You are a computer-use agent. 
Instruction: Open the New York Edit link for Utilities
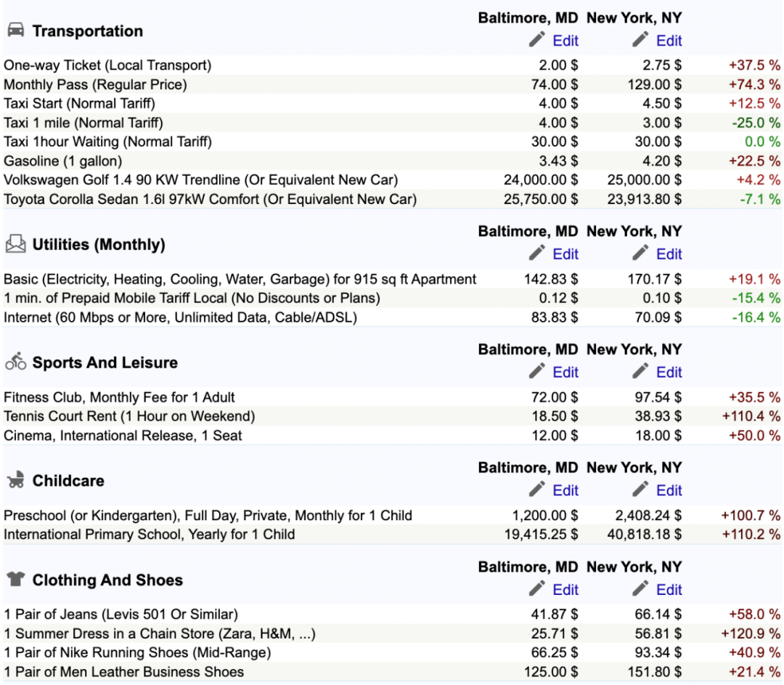(669, 254)
